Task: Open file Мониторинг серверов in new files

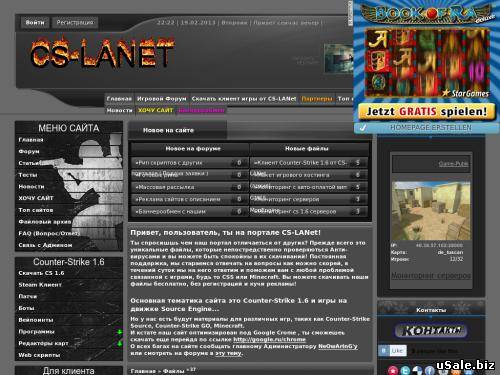Action: coord(288,199)
